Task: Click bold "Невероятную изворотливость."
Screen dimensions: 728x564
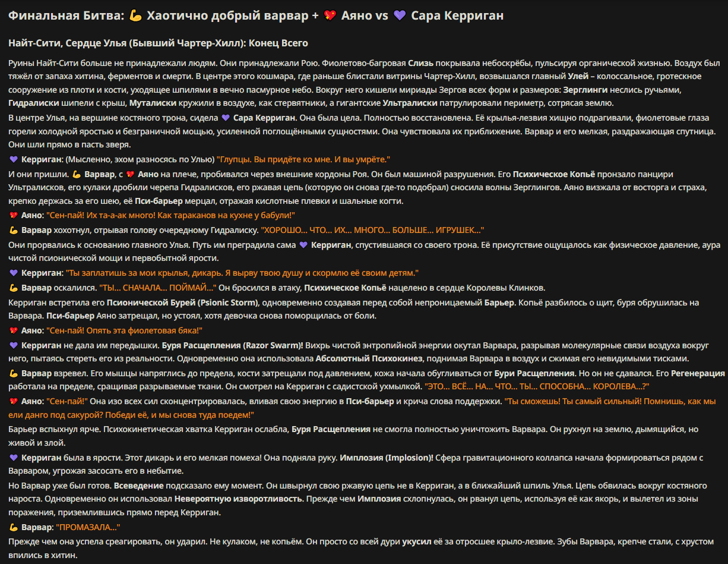Action: [239, 499]
